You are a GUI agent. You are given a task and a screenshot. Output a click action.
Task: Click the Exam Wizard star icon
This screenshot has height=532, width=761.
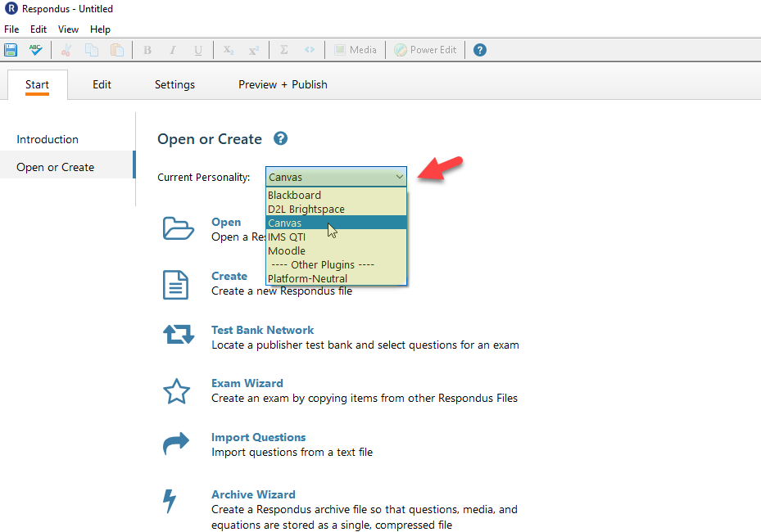click(176, 391)
